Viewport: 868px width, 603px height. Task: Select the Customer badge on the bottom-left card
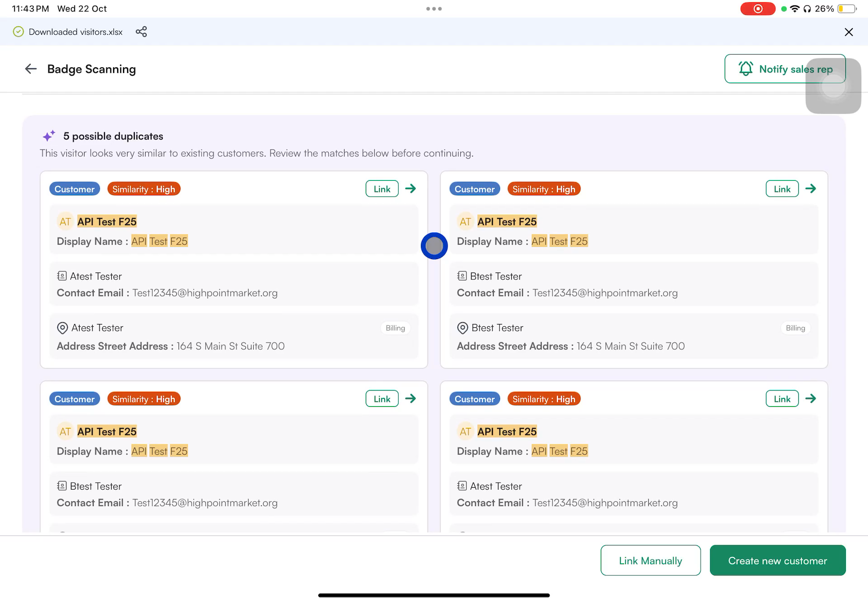pos(74,398)
